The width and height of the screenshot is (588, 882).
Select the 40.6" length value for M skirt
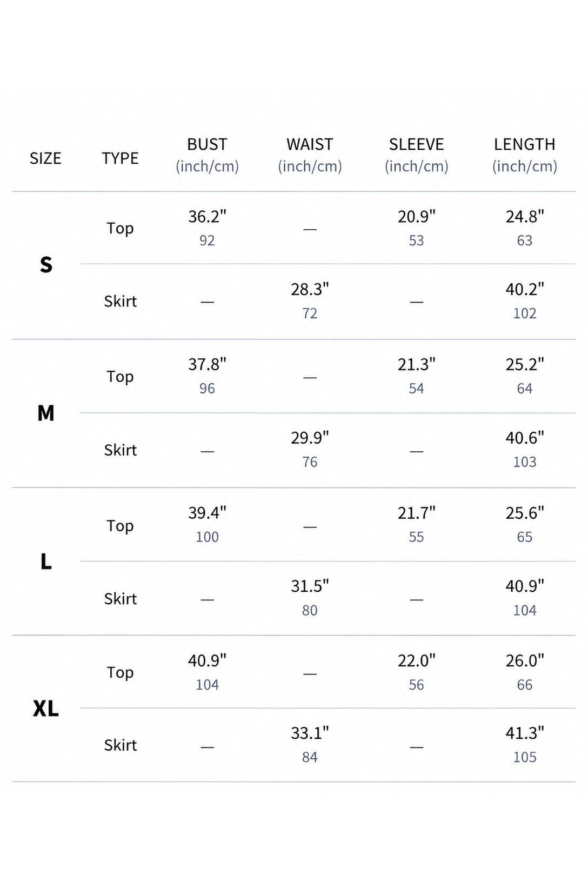[x=524, y=438]
